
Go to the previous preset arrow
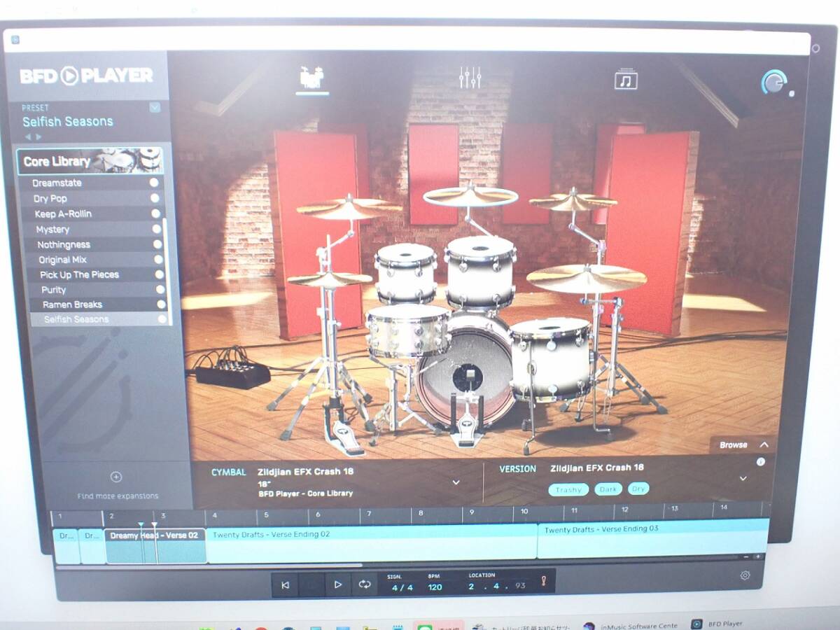(x=28, y=136)
